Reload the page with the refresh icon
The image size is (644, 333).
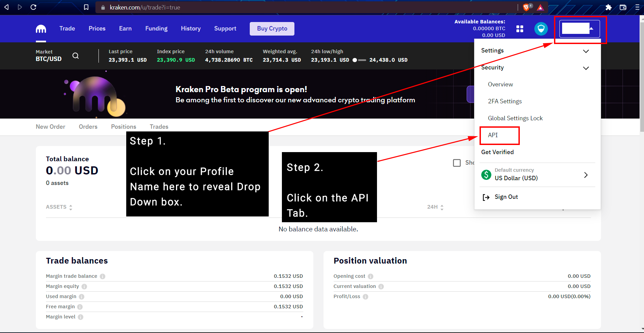[34, 7]
